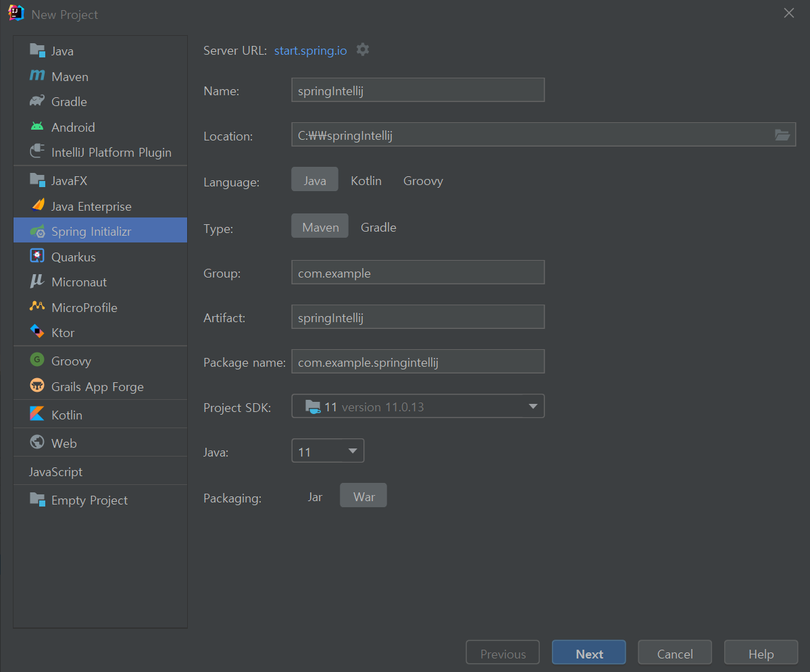Select the Maven project type in sidebar
Image resolution: width=810 pixels, height=672 pixels.
click(x=100, y=76)
